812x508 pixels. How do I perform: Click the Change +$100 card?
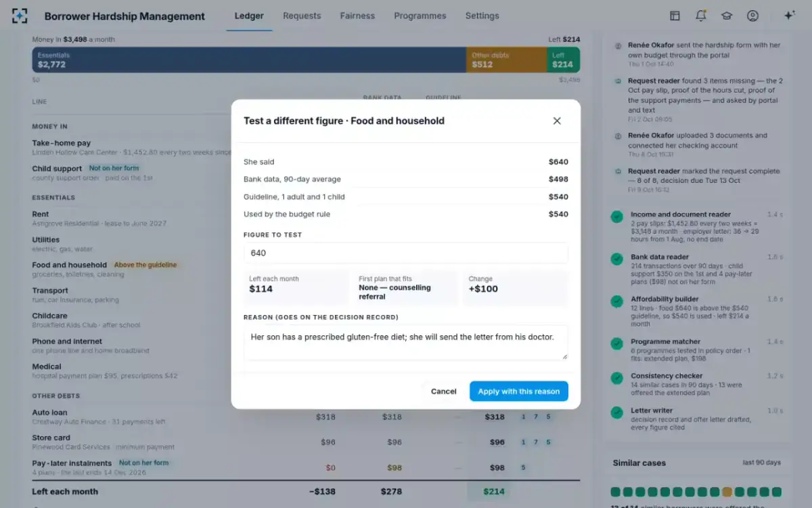pos(516,288)
